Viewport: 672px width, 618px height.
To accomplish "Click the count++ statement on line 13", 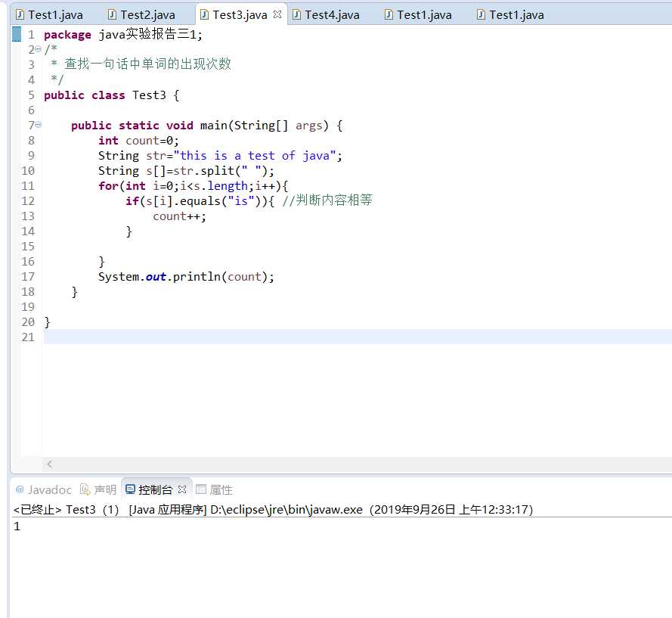I will tap(179, 216).
